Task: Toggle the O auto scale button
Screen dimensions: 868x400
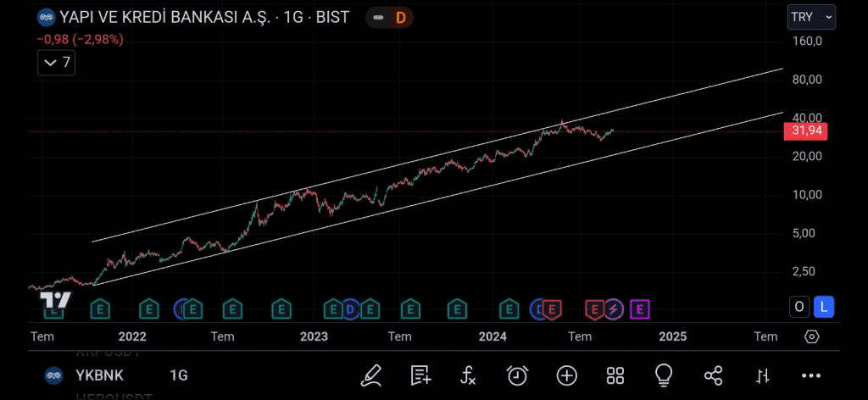Action: (x=799, y=307)
